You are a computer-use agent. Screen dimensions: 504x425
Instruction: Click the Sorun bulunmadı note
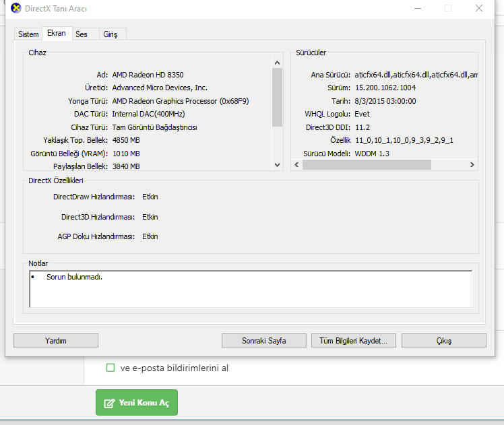point(74,277)
